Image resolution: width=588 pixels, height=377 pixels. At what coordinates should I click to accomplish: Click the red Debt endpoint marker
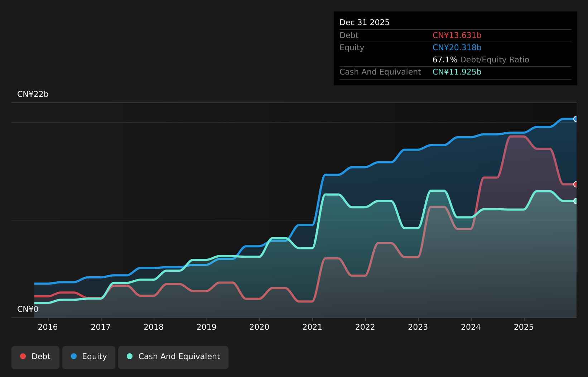click(x=576, y=184)
